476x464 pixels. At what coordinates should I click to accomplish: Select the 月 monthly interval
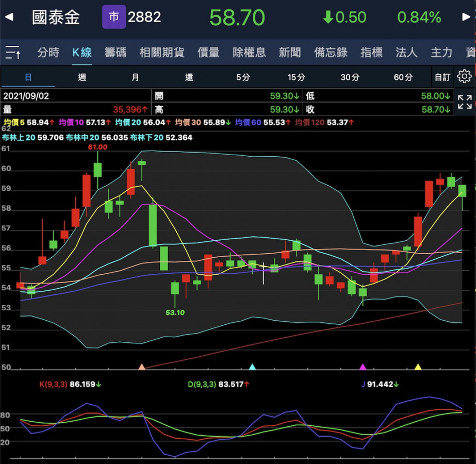(135, 77)
